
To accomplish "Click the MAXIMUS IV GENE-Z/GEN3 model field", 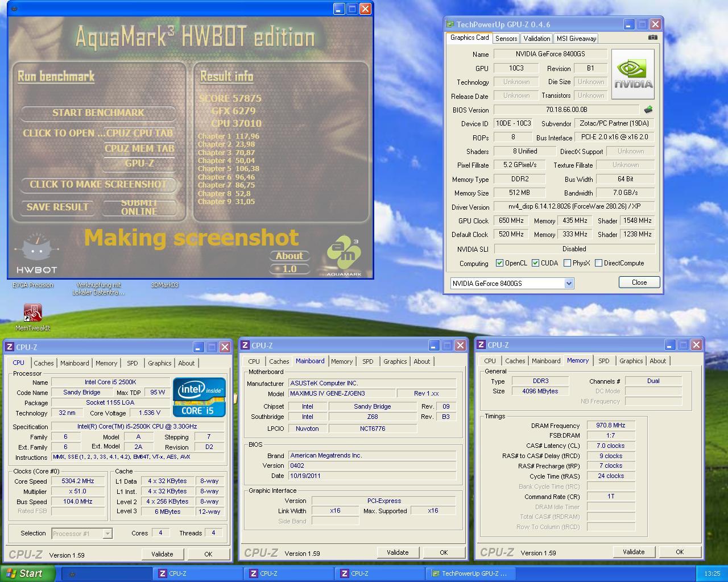I will coord(341,393).
